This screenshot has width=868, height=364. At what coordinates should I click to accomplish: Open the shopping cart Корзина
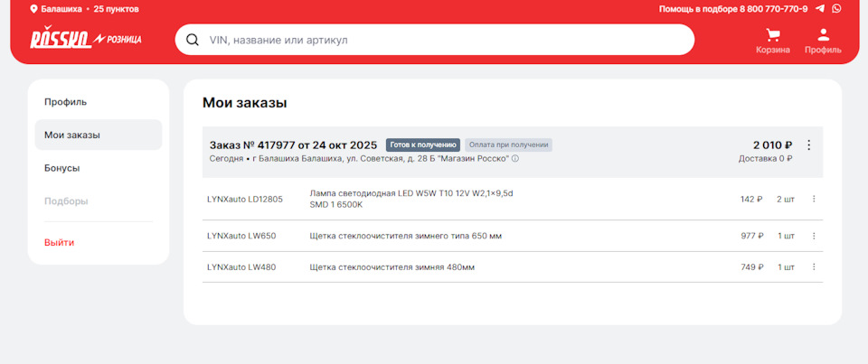click(x=773, y=41)
